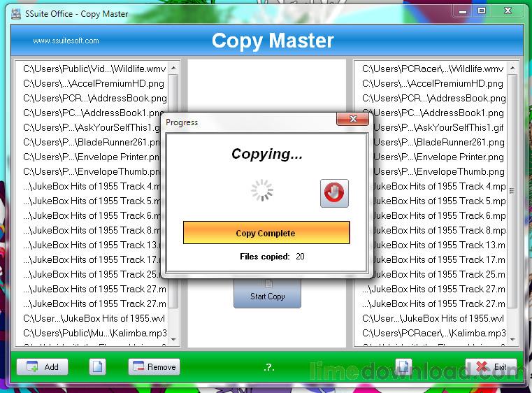Select EnvelopeThumb.png in destination list
The image size is (532, 393).
[440, 171]
